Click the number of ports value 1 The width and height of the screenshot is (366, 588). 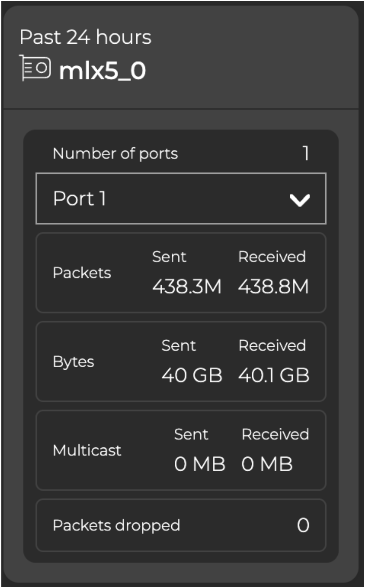tap(306, 153)
